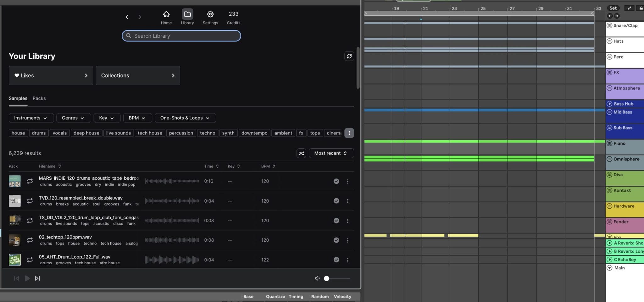Viewport: 644px width, 302px height.
Task: Open the BPM filter dropdown
Action: point(137,118)
